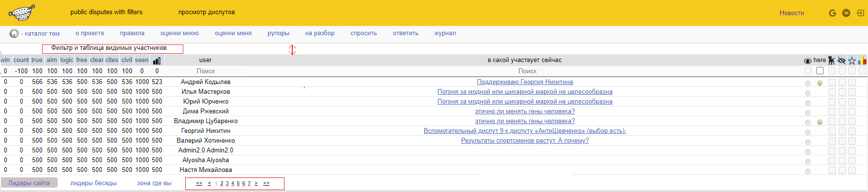Viewport: 868px width, 192px height.
Task: Check the dog-column box for Андрей Кодылев
Action: (x=832, y=83)
